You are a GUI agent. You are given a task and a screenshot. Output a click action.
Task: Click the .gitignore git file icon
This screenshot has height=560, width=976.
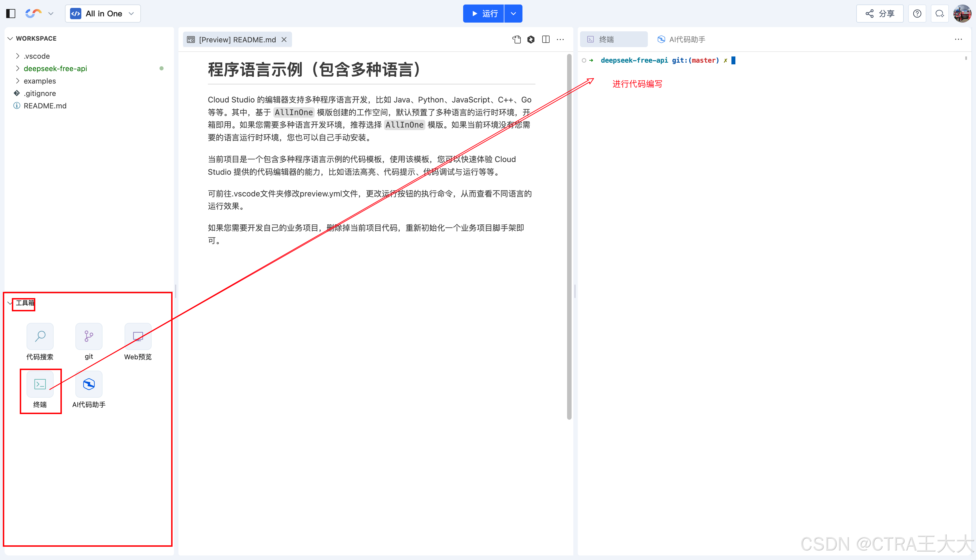click(17, 93)
